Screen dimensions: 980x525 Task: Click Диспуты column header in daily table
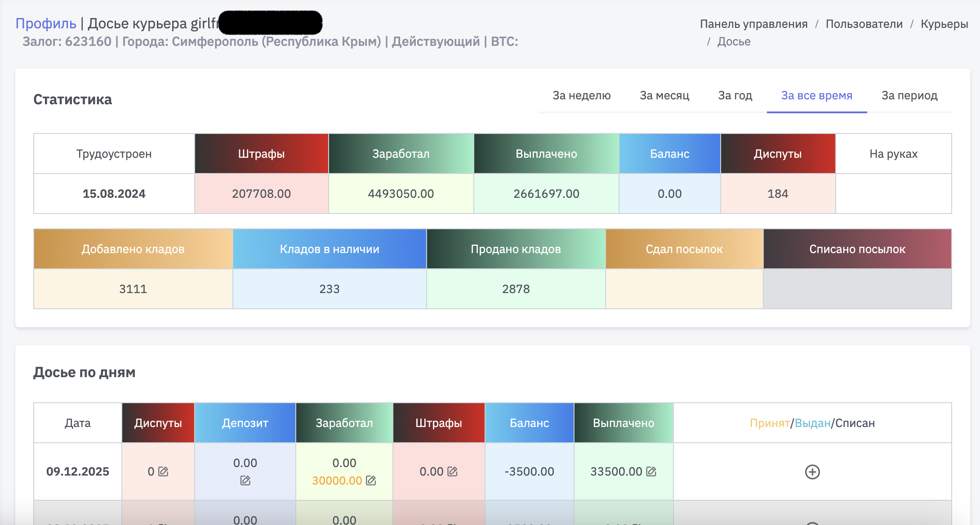(x=158, y=423)
